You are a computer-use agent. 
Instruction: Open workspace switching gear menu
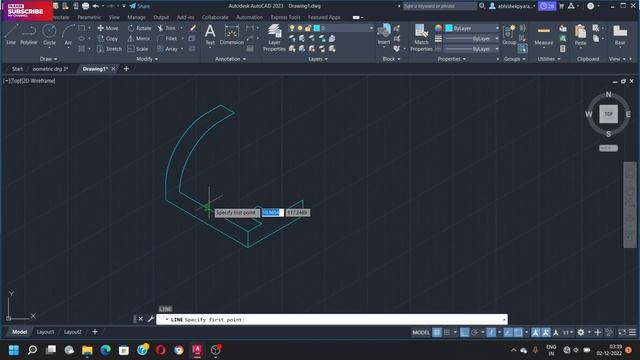pos(581,332)
